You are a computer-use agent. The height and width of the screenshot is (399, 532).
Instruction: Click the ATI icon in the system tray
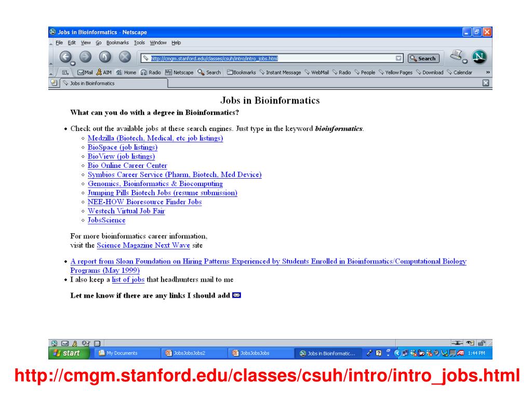tap(460, 353)
